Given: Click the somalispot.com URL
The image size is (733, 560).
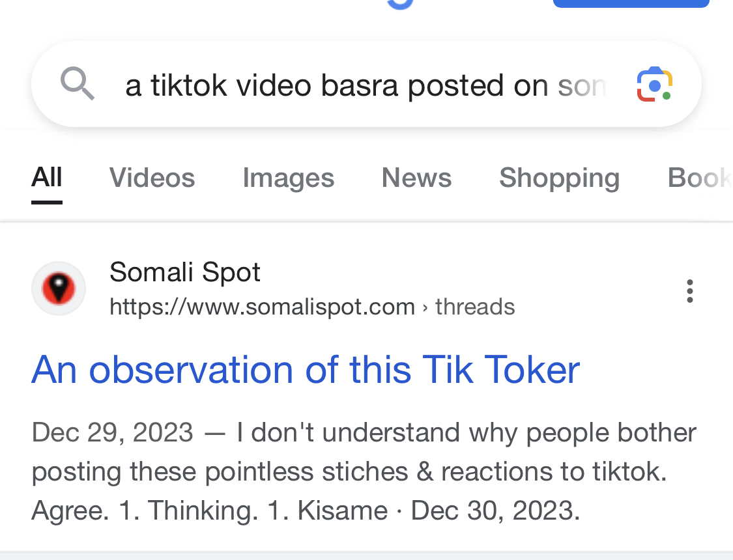Looking at the screenshot, I should point(263,307).
